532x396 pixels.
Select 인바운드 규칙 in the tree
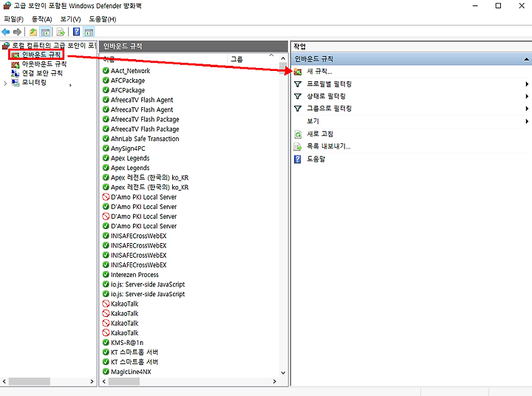pyautogui.click(x=41, y=55)
